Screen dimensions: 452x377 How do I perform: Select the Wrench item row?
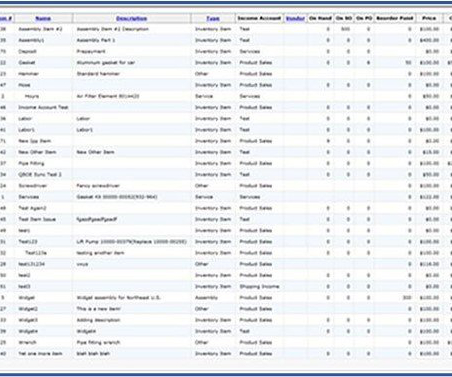click(226, 342)
